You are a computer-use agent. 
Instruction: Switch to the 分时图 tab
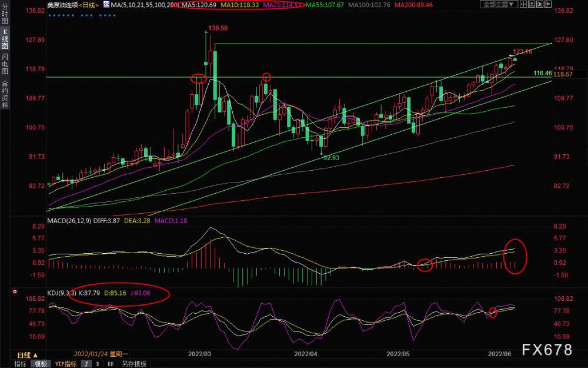point(5,14)
